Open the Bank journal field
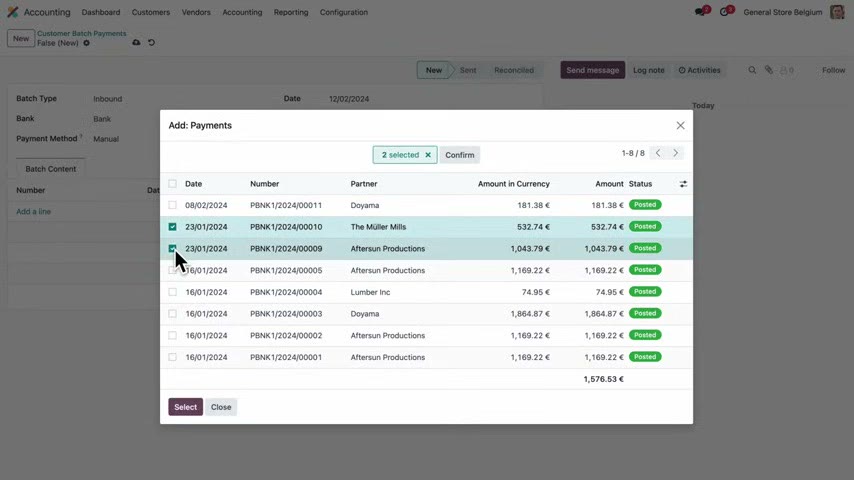The height and width of the screenshot is (480, 854). click(102, 119)
